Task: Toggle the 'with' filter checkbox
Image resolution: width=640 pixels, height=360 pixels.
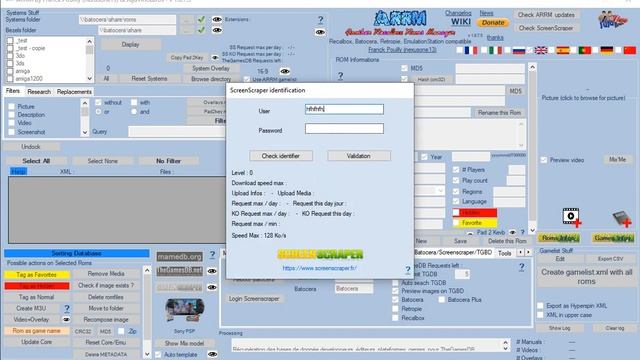Action: [x=134, y=102]
